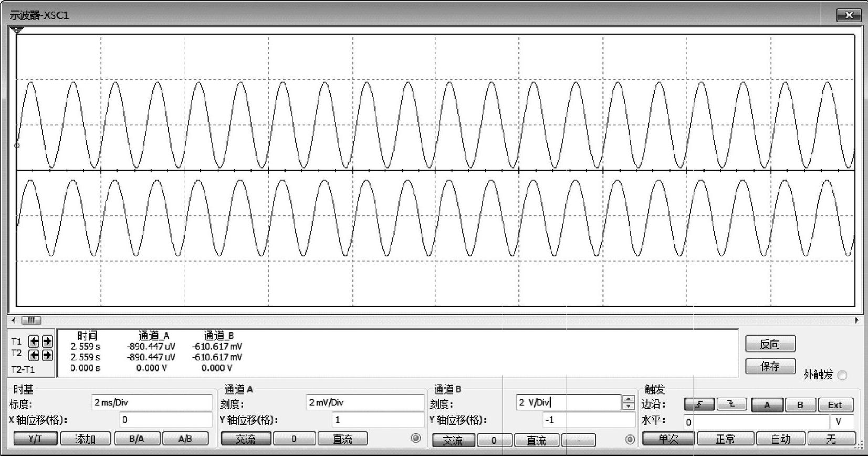The height and width of the screenshot is (456, 868).
Task: Select falling edge trigger icon
Action: (x=731, y=405)
